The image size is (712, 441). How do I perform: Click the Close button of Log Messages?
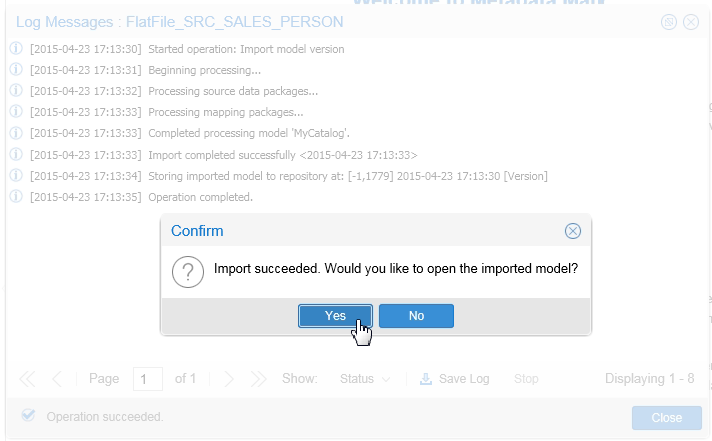tap(666, 418)
